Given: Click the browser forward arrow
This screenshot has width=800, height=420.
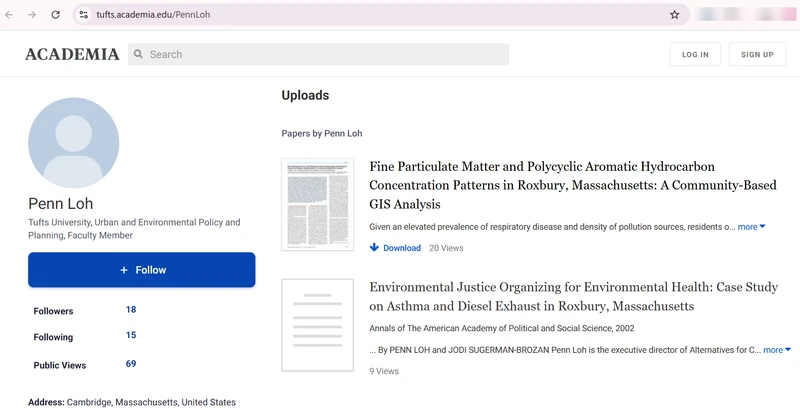Looking at the screenshot, I should tap(32, 15).
